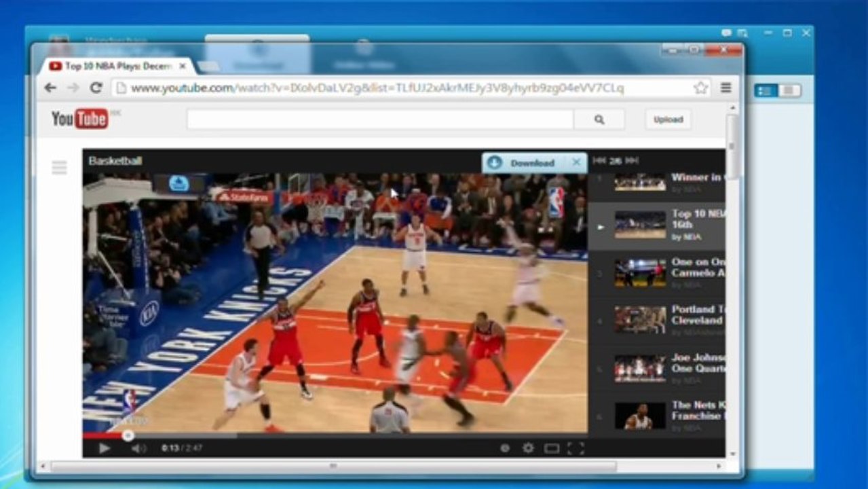Open the 'Portland Cleveland' playlist thumbnail
Viewport: 868px width, 489px height.
(x=640, y=320)
